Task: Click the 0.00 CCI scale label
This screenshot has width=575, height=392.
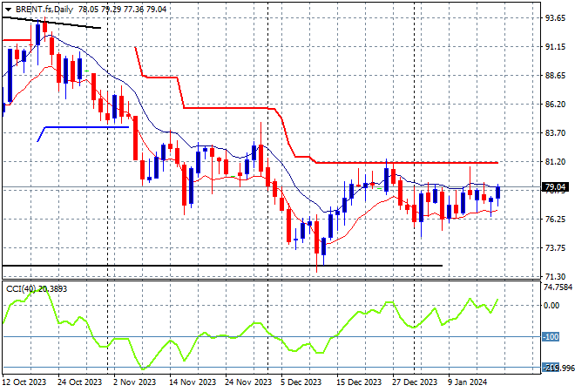Action: [551, 306]
